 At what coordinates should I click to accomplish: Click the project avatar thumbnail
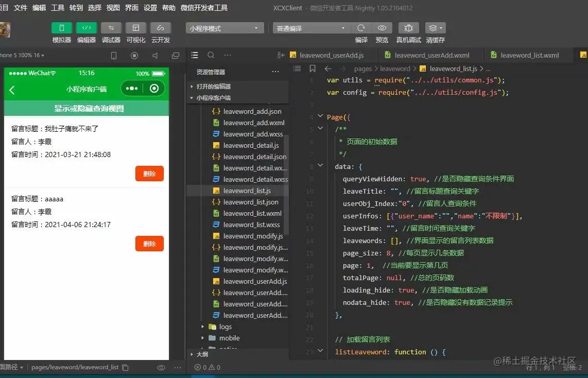pyautogui.click(x=5, y=30)
